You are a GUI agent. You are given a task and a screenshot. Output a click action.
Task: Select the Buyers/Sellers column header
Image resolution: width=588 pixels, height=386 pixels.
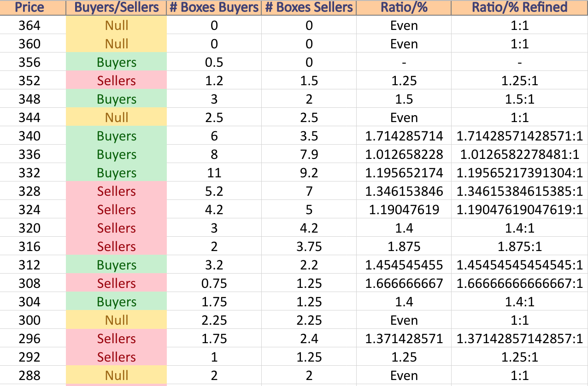coord(116,7)
